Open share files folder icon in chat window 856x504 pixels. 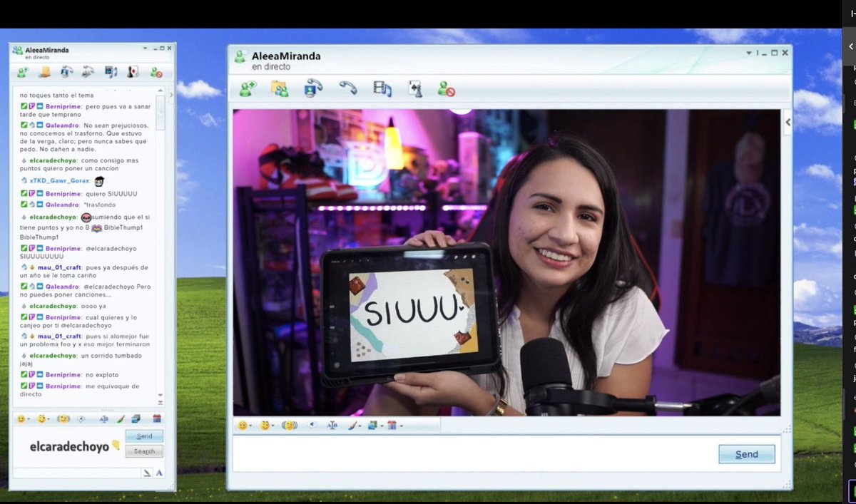(44, 72)
